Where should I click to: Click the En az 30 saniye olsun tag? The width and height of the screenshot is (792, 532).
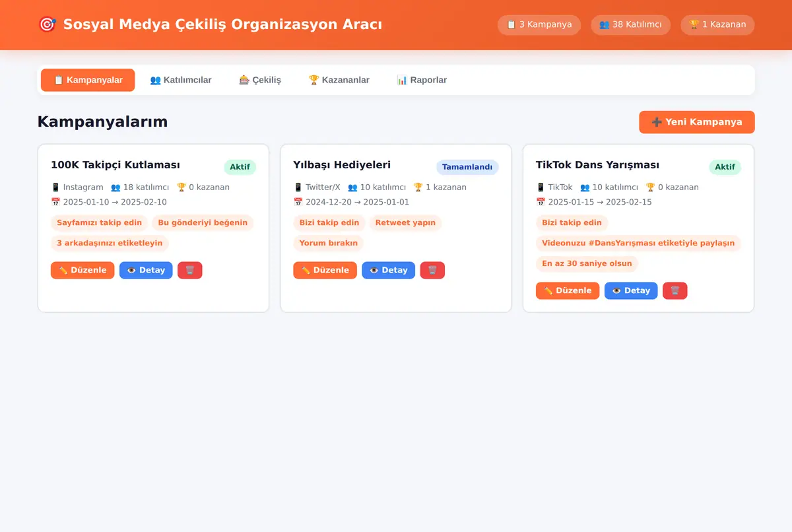click(x=587, y=264)
